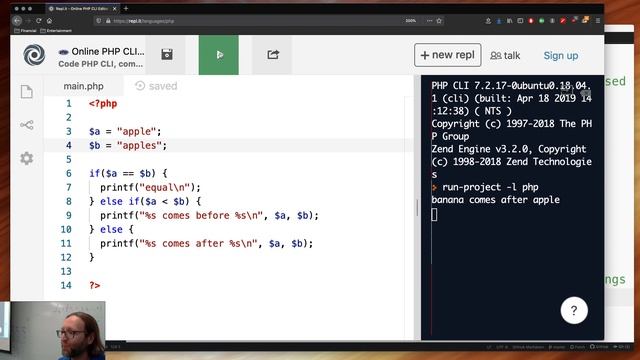Click the $b = "apples"; line
This screenshot has height=360, width=640.
click(128, 145)
